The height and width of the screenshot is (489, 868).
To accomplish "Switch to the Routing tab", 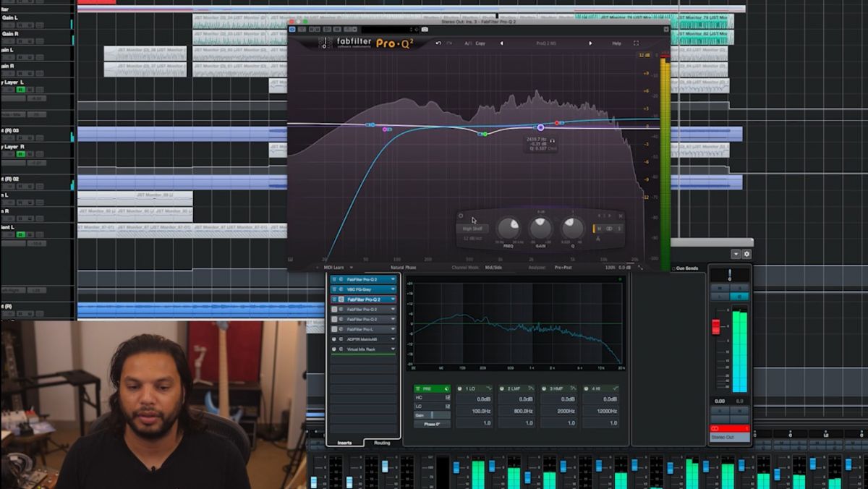I will (x=383, y=443).
